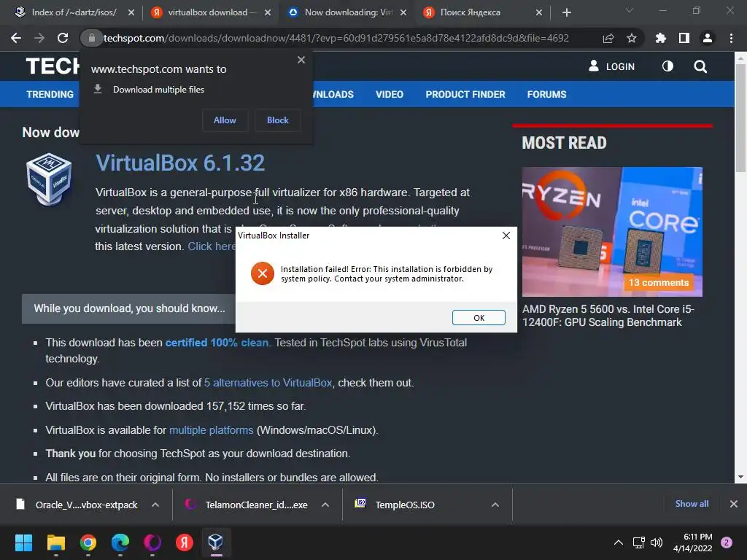Image resolution: width=747 pixels, height=560 pixels.
Task: Open the Extensions puzzle icon
Action: (x=661, y=38)
